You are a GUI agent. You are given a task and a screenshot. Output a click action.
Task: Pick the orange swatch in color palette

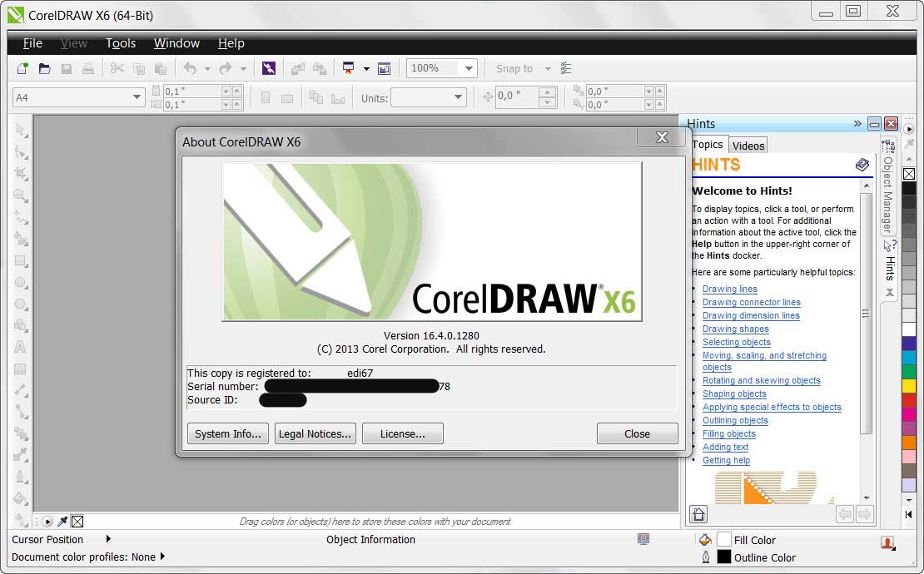[x=909, y=442]
